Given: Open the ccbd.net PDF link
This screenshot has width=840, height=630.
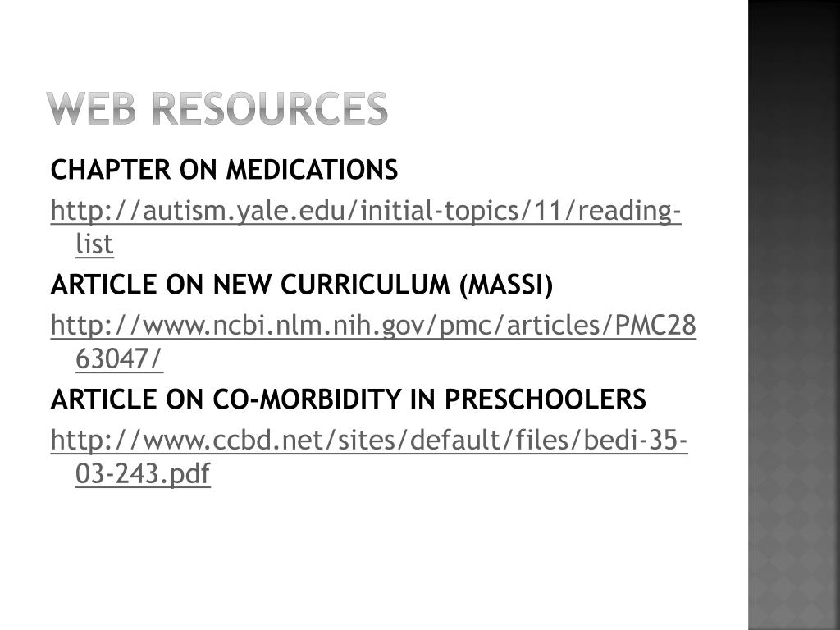Looking at the screenshot, I should 368,441.
